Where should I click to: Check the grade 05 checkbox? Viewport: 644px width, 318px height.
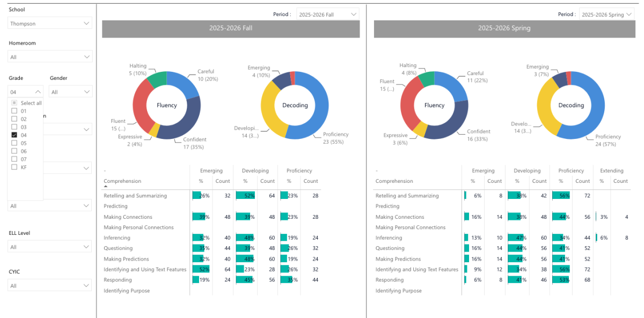pos(14,143)
